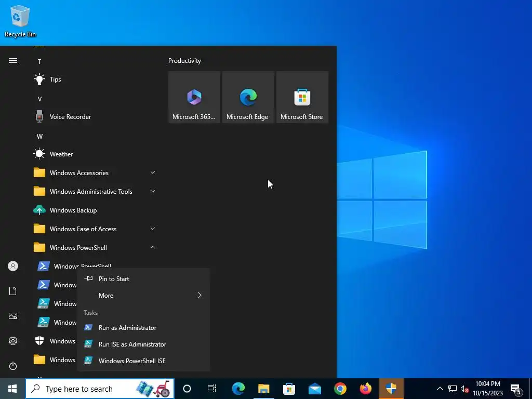Open the first Windows PowerShell shortcut icon
This screenshot has width=532, height=399.
[44, 266]
